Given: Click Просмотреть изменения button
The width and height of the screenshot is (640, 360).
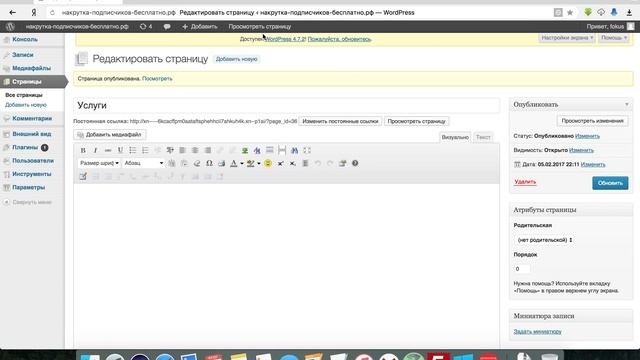Looking at the screenshot, I should pyautogui.click(x=592, y=121).
